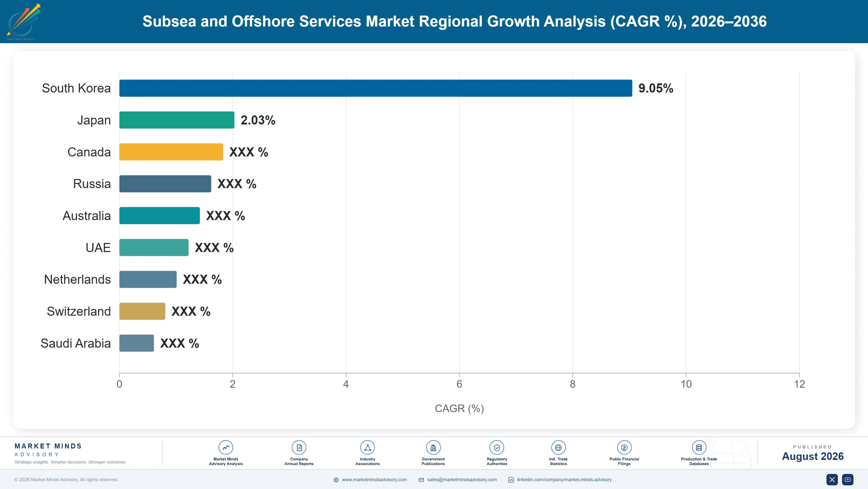Click the 2.03% value label
Image resolution: width=868 pixels, height=489 pixels.
coord(258,120)
